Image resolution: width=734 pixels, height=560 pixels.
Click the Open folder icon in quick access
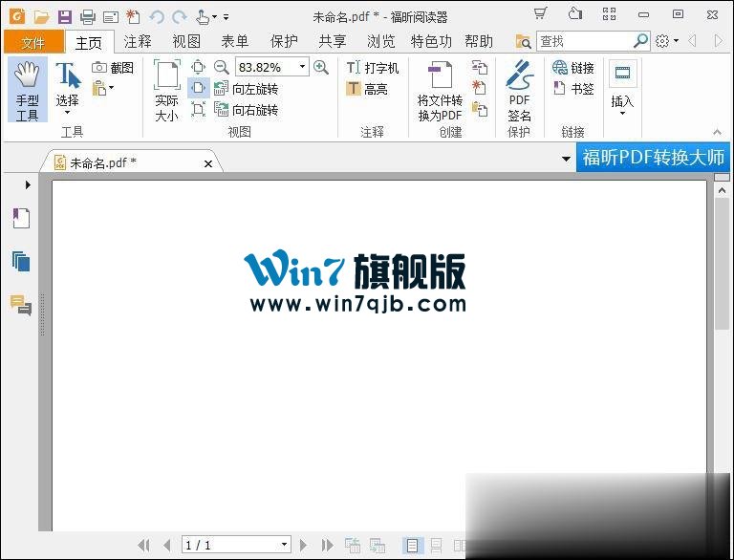click(x=42, y=17)
